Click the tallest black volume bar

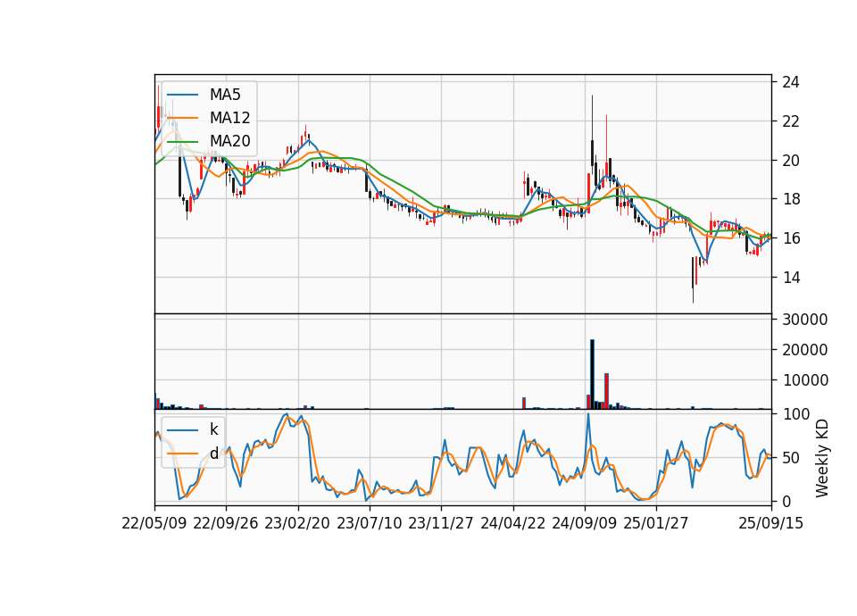tap(592, 374)
